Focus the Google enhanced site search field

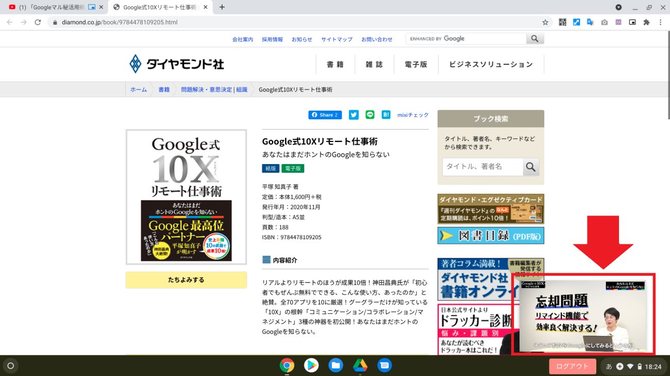466,39
